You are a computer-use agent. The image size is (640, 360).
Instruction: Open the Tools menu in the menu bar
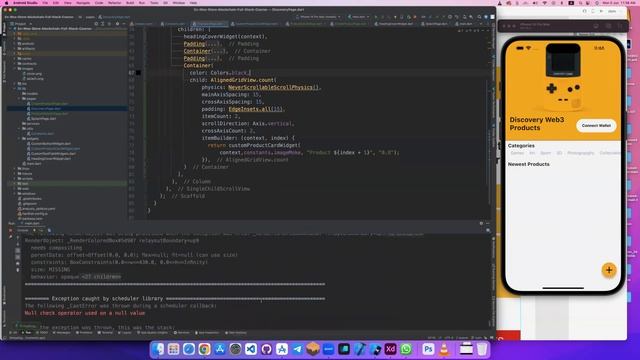click(x=154, y=2)
